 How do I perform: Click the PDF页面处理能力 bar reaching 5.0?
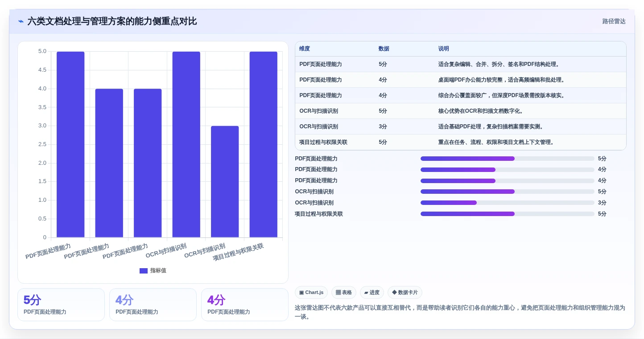[70, 144]
